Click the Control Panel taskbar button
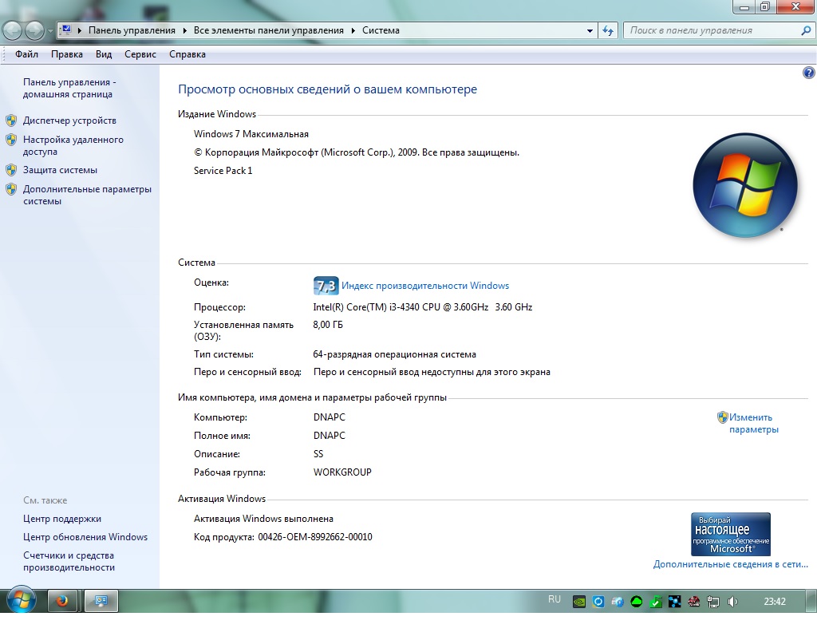Screen dimensions: 817x644 (x=101, y=601)
